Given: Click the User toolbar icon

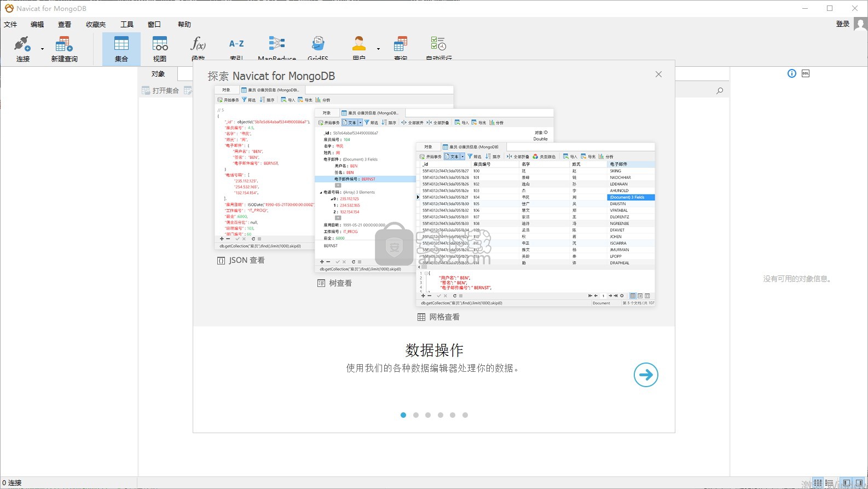Looking at the screenshot, I should 359,44.
